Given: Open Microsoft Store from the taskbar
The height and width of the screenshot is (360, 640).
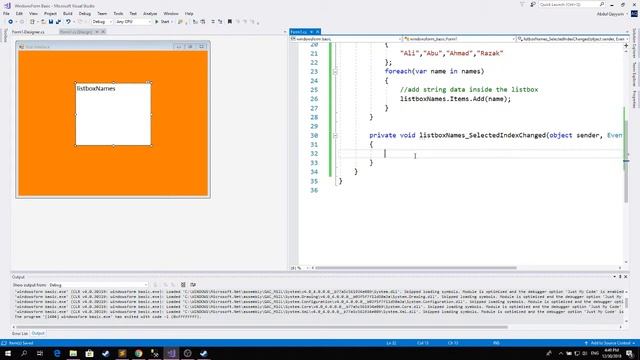Looking at the screenshot, I should [89, 353].
